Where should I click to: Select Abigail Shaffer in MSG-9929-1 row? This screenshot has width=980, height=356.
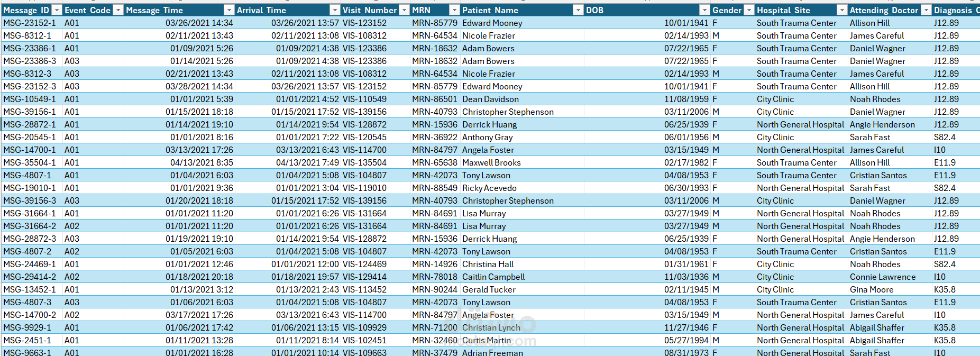tap(877, 327)
